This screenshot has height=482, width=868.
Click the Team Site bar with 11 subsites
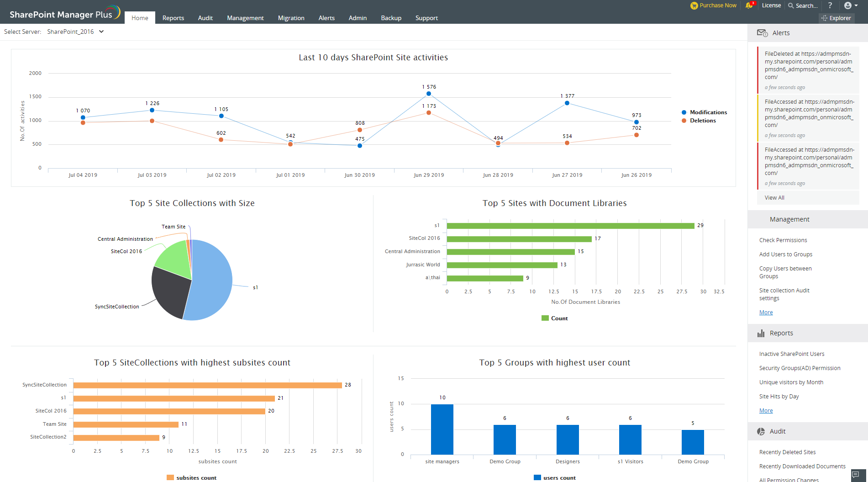click(x=126, y=424)
